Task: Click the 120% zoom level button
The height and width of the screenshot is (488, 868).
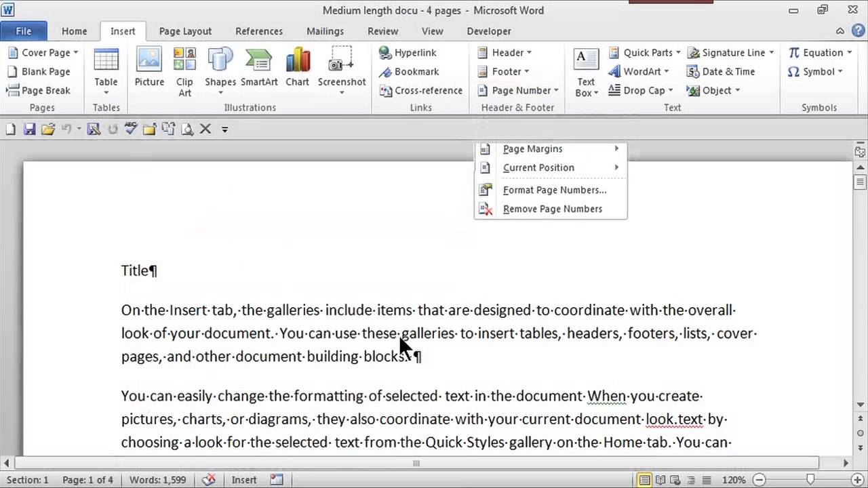Action: click(x=734, y=480)
